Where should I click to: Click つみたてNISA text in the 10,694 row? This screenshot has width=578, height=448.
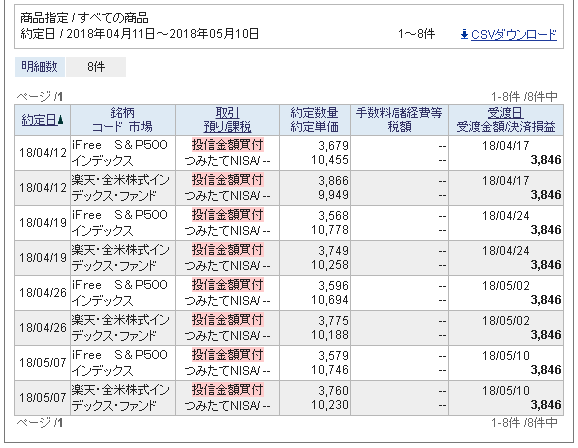pos(222,301)
